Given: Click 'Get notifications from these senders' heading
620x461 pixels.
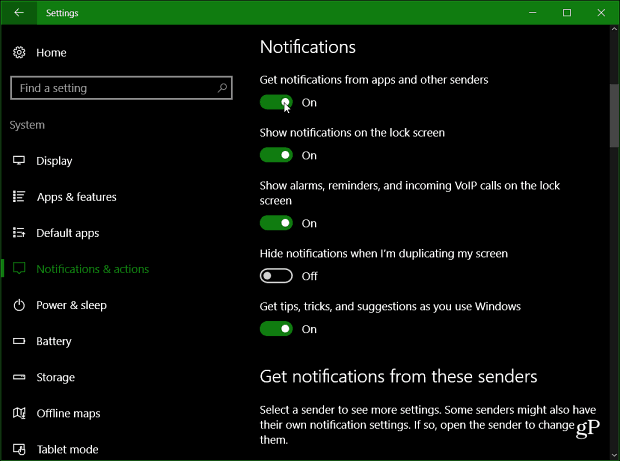Looking at the screenshot, I should (398, 376).
